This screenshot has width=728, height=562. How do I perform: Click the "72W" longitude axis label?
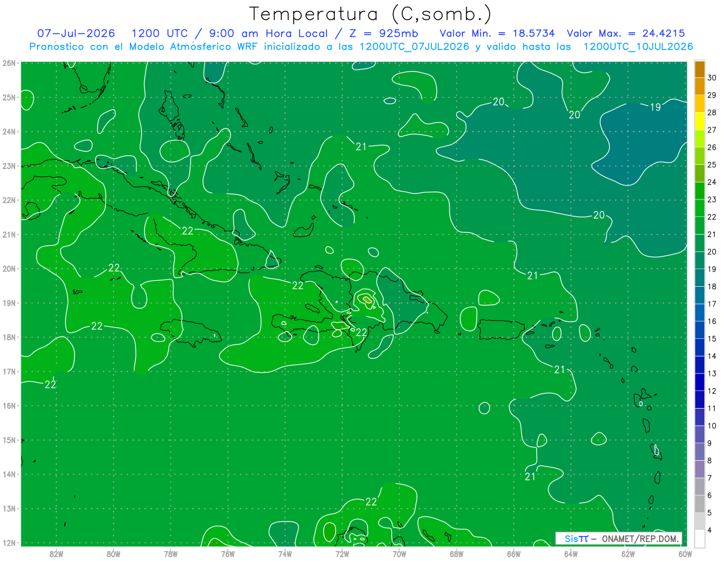[342, 554]
